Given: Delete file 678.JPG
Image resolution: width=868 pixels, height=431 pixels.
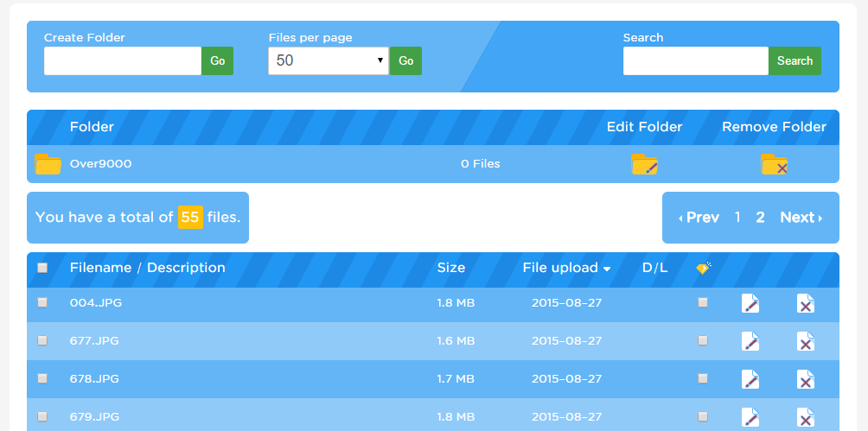Looking at the screenshot, I should coord(806,379).
